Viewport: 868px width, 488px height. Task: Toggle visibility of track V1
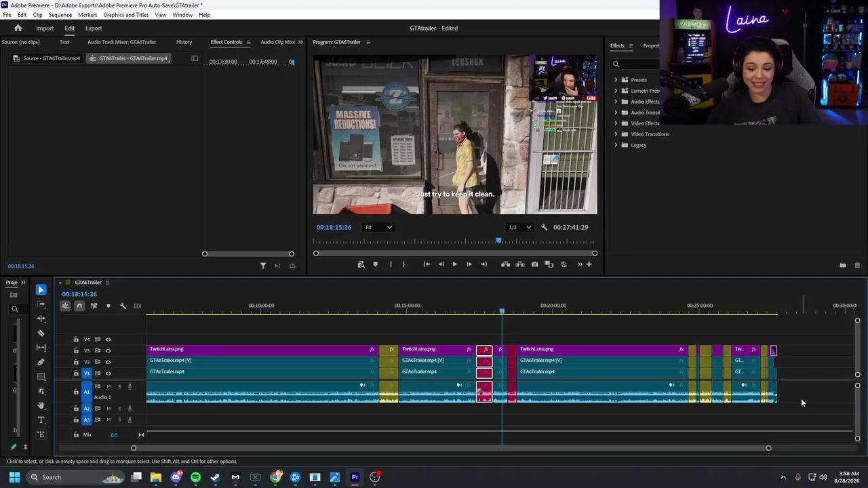108,373
